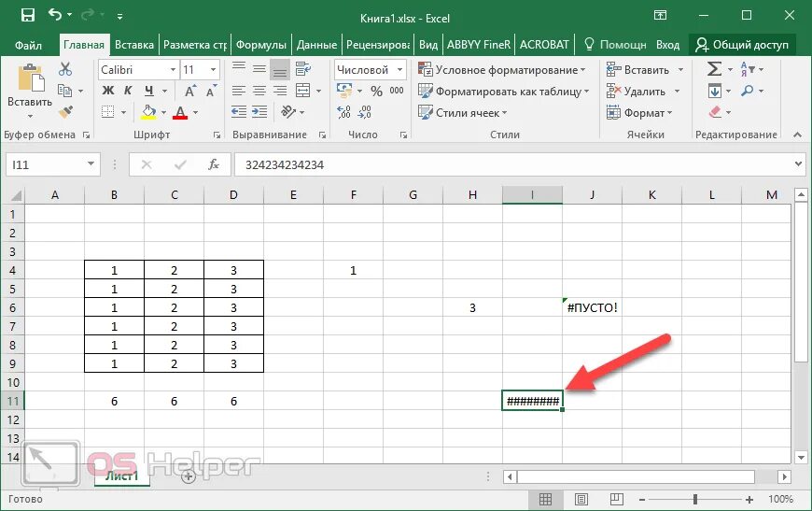Copy selection with the Copy icon

point(64,91)
